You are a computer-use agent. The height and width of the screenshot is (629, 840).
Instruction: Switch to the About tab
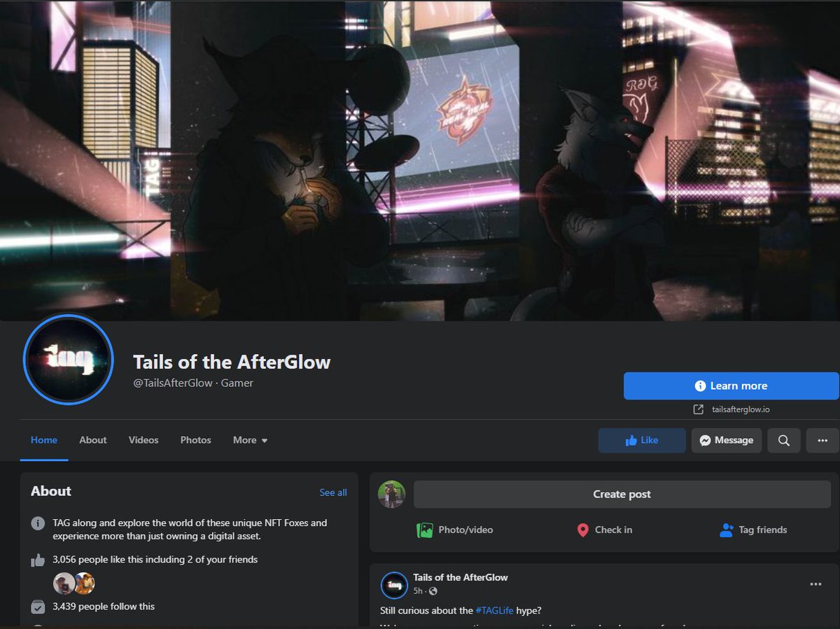93,440
